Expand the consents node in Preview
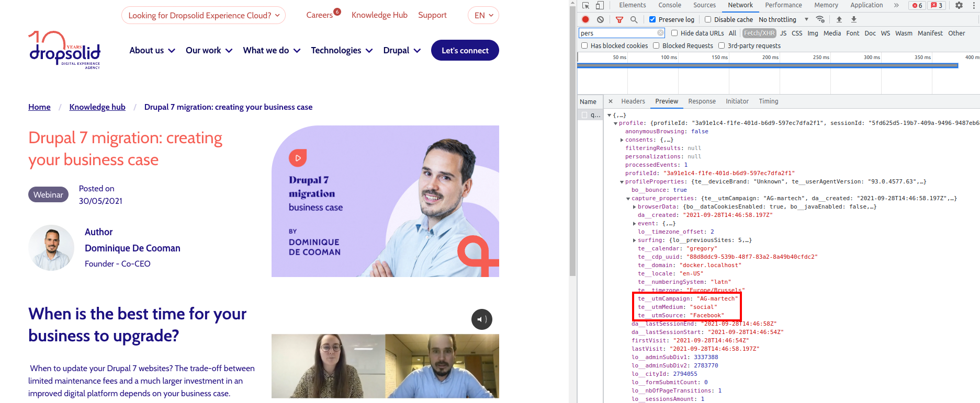Image resolution: width=980 pixels, height=403 pixels. tap(622, 140)
